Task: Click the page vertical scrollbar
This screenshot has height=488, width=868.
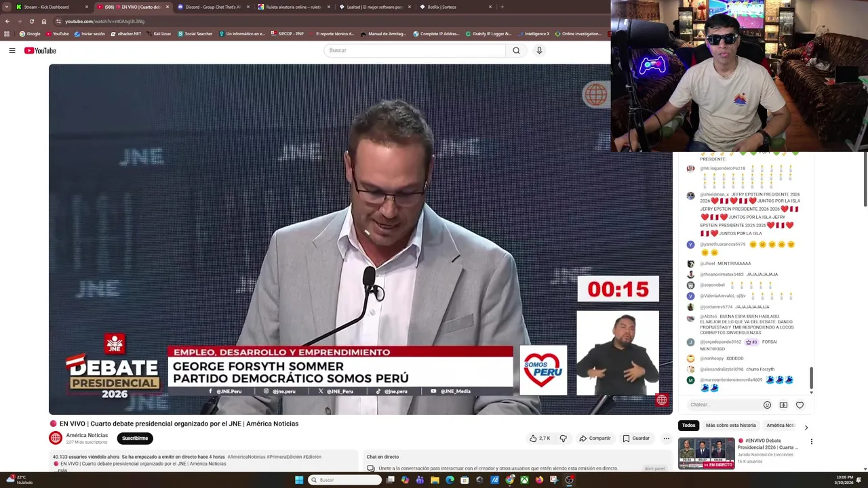Action: 865,180
